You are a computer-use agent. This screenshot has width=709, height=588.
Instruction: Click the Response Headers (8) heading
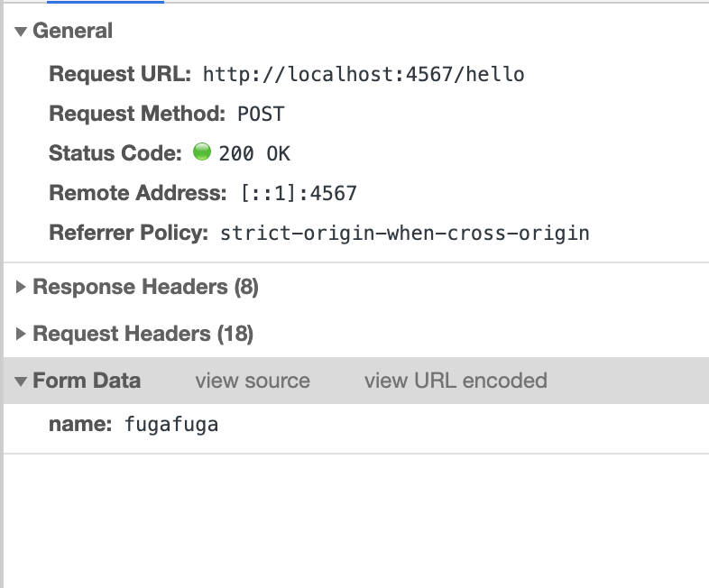point(145,287)
